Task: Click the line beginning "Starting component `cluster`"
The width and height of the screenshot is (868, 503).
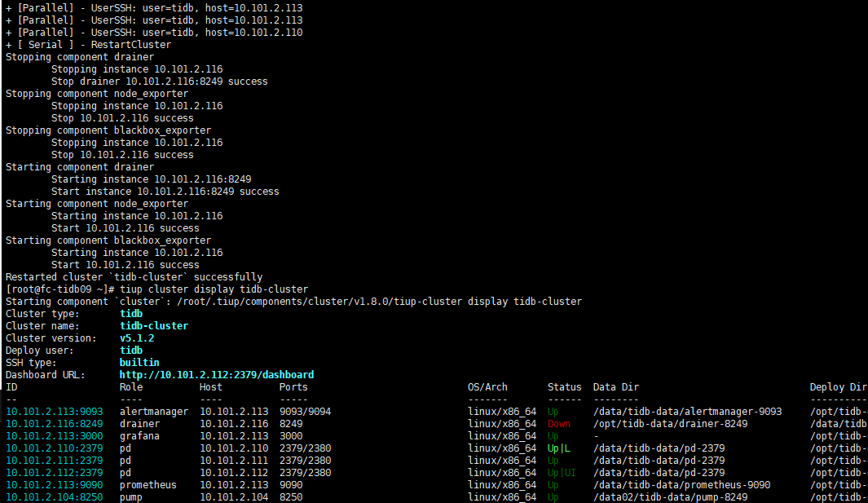Action: coord(293,302)
